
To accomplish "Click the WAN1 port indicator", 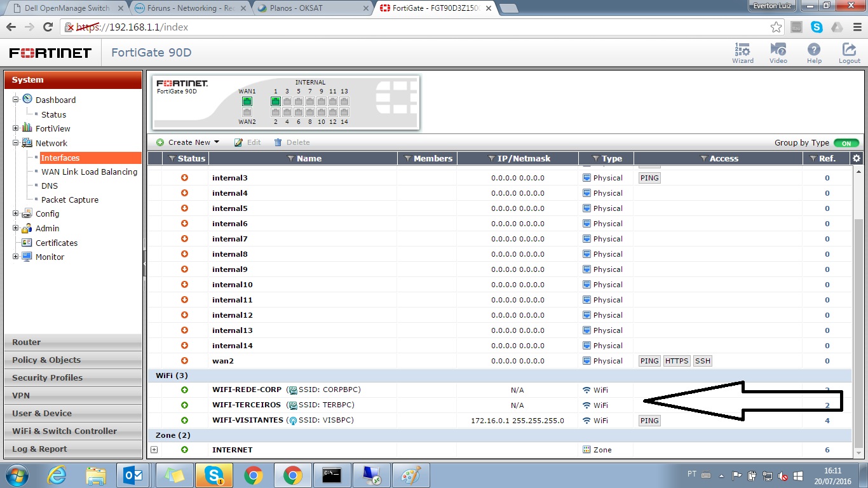I will pyautogui.click(x=247, y=101).
